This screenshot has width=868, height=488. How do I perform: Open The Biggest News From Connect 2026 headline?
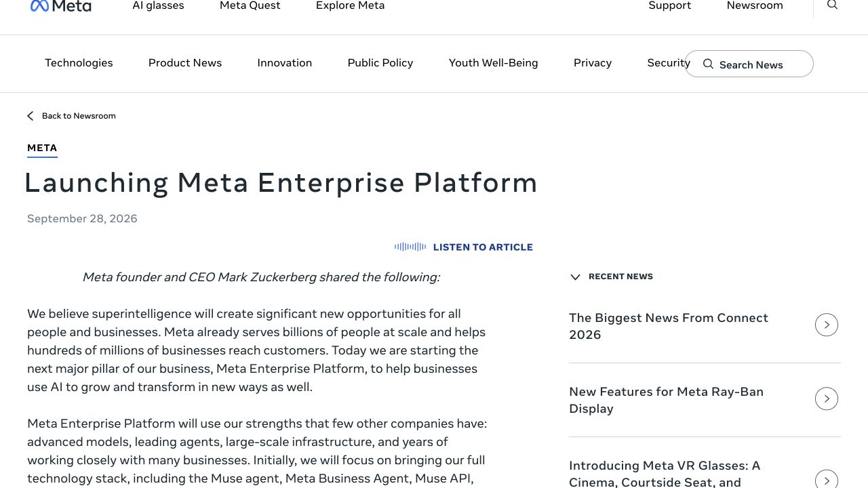669,326
